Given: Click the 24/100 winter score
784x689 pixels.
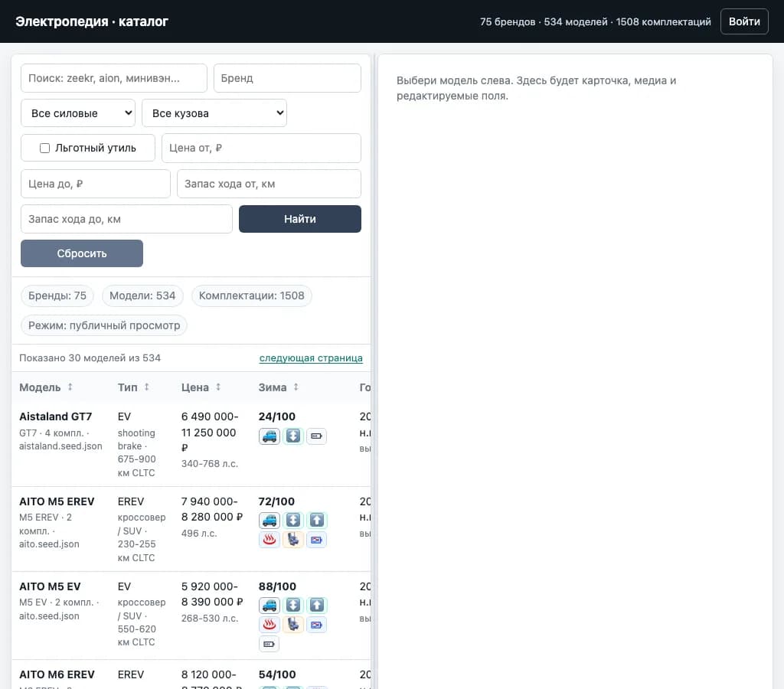Looking at the screenshot, I should (x=277, y=416).
